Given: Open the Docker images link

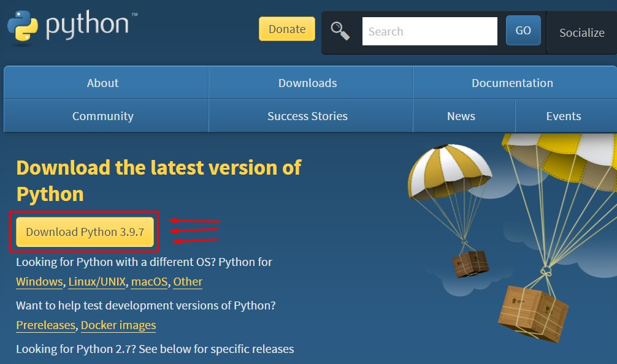Looking at the screenshot, I should click(x=118, y=325).
